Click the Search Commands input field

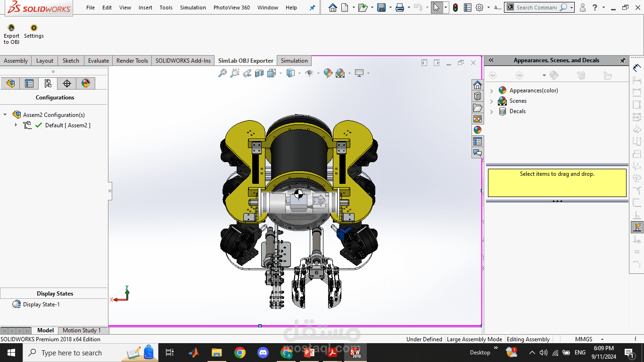point(537,8)
